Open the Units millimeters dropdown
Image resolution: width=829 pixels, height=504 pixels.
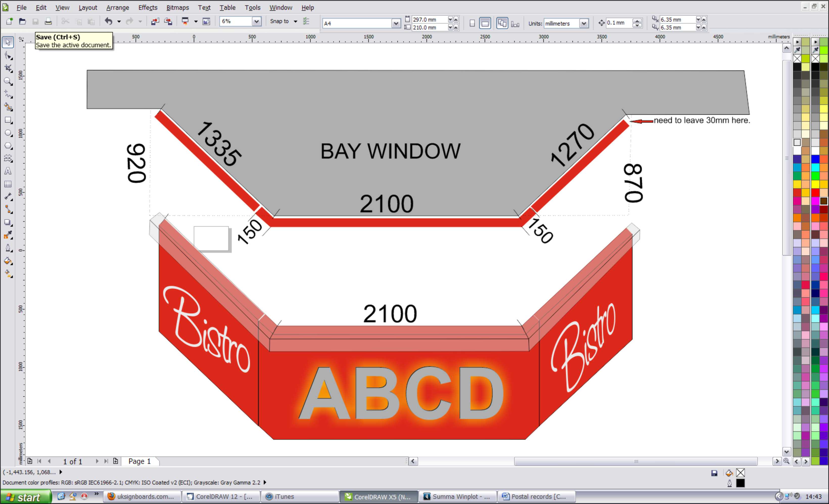click(584, 23)
